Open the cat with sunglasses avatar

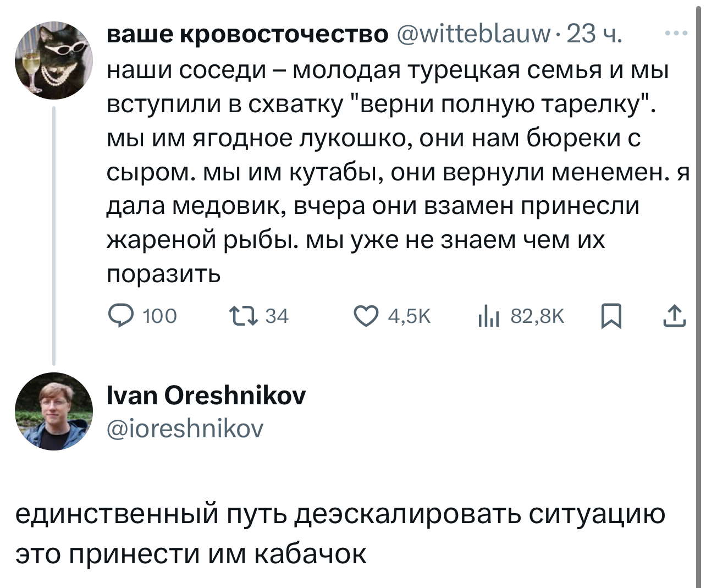pyautogui.click(x=53, y=60)
